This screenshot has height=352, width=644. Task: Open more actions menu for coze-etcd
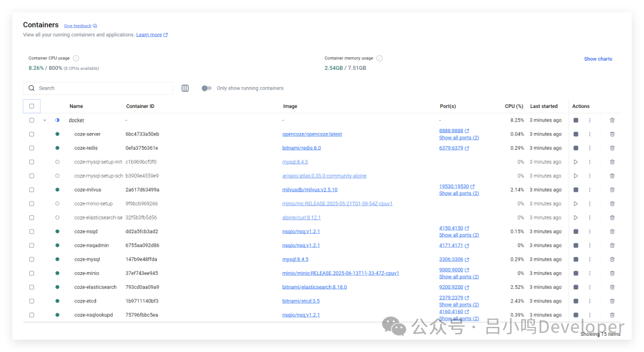point(590,301)
